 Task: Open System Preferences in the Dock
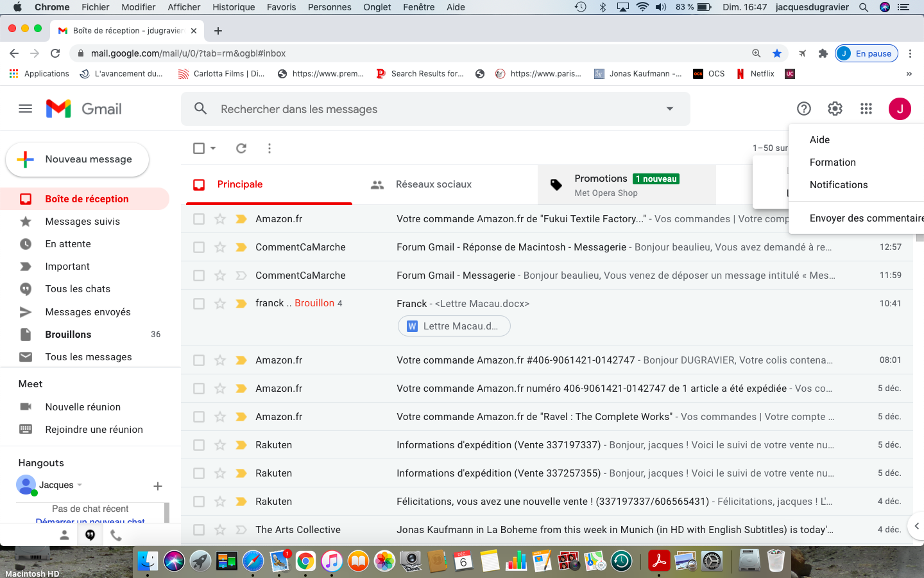pos(712,561)
